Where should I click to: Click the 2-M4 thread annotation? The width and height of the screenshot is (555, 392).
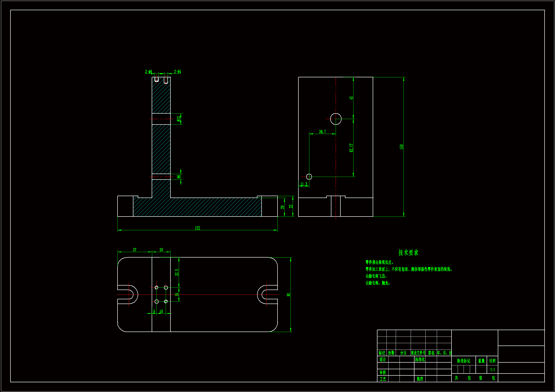(x=148, y=72)
